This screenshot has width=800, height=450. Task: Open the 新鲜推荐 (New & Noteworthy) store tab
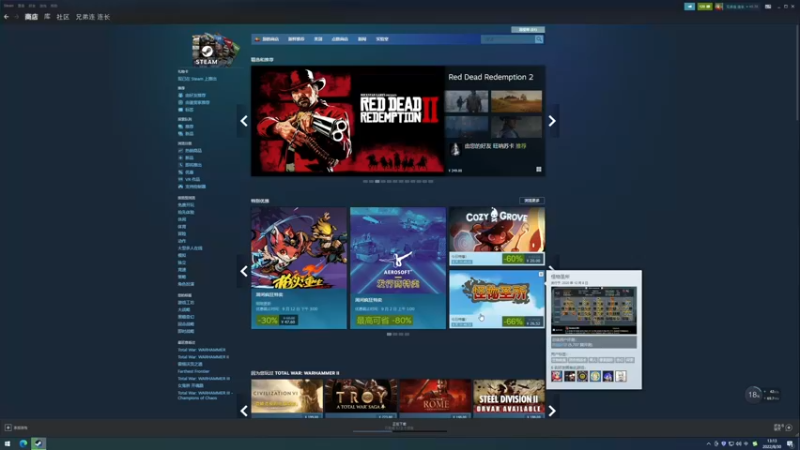[296, 39]
